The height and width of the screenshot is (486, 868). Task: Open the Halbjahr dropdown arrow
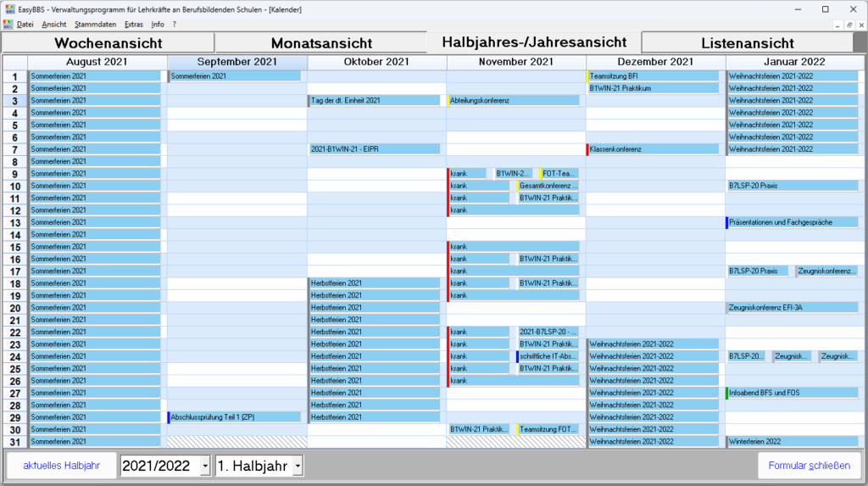click(298, 466)
